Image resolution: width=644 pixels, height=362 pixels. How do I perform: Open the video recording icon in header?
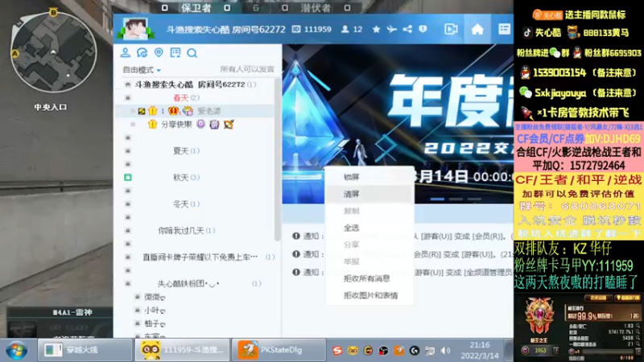(x=451, y=29)
